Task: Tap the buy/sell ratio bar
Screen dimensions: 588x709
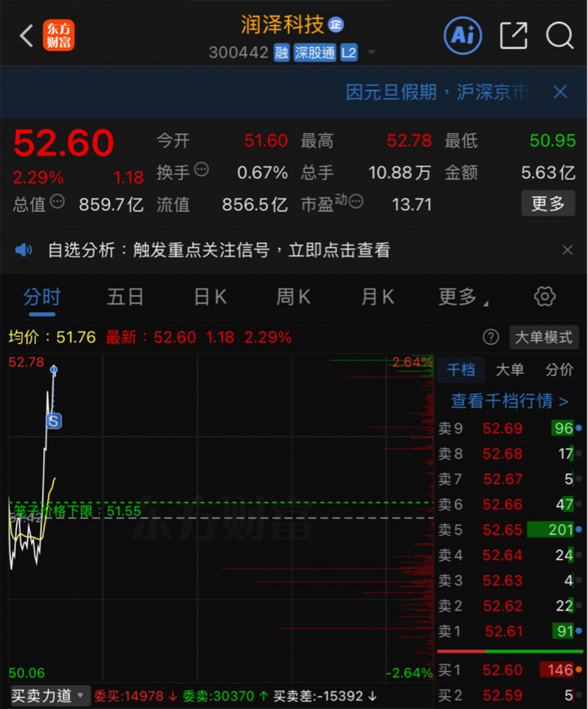Action: point(510,651)
